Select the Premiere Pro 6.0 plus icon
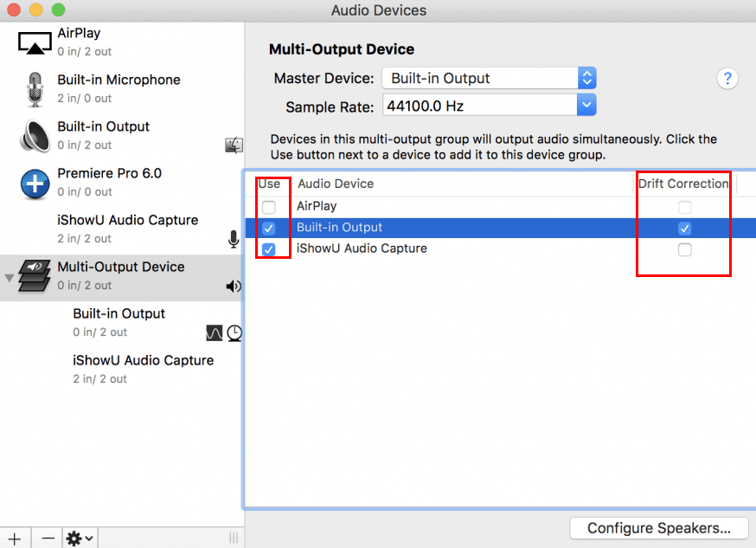The width and height of the screenshot is (756, 548). point(35,183)
